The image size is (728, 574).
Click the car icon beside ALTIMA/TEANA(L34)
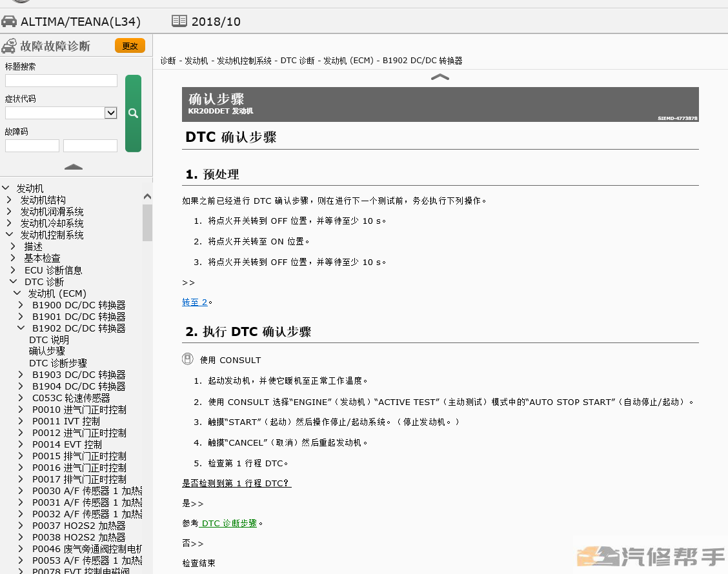9,21
